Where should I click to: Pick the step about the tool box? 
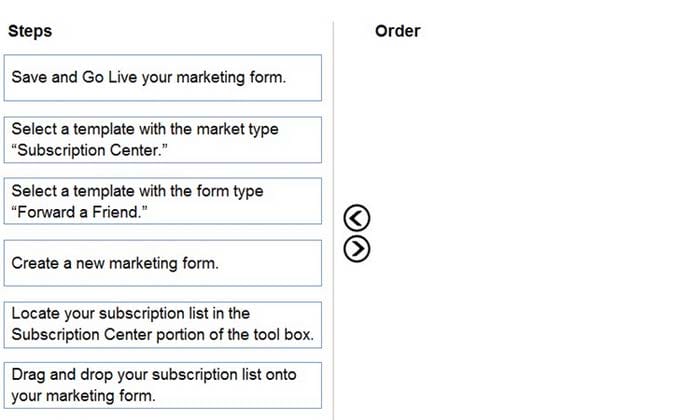[162, 324]
